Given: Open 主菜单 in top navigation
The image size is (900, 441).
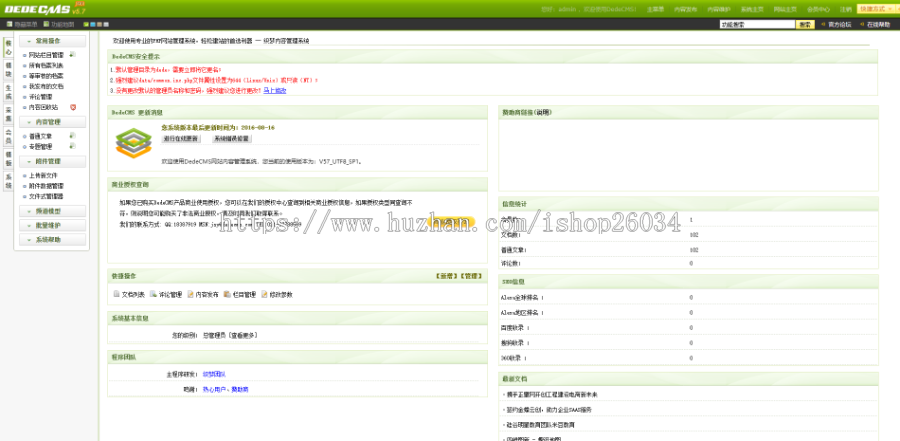Looking at the screenshot, I should tap(655, 9).
